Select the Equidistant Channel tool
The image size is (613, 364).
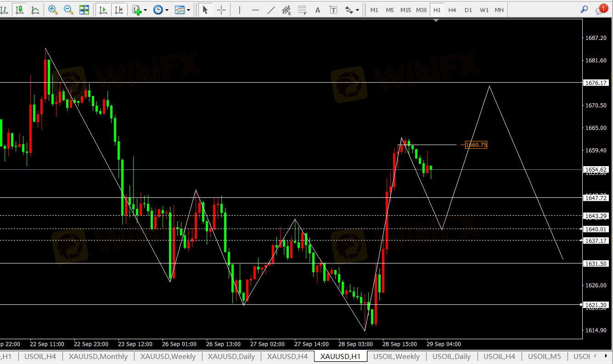pyautogui.click(x=287, y=10)
